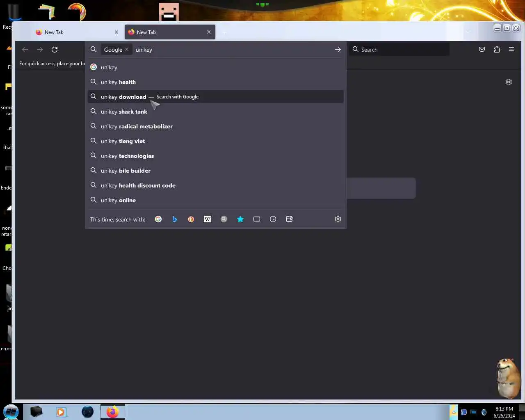Select Firefox in the taskbar

click(112, 411)
